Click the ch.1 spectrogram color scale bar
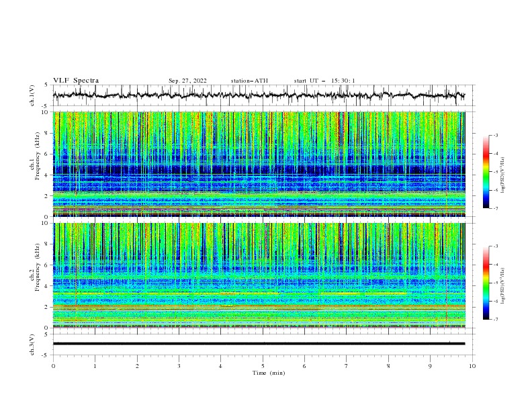The width and height of the screenshot is (532, 411). [486, 172]
